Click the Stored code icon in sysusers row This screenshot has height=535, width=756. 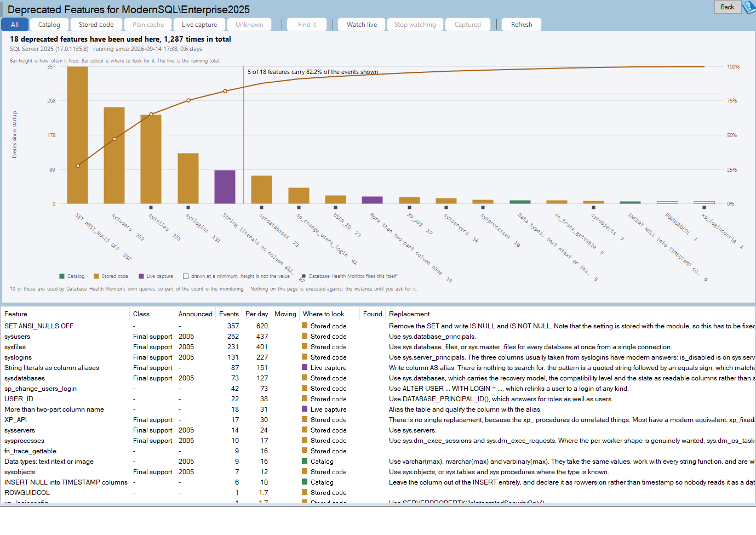point(305,336)
